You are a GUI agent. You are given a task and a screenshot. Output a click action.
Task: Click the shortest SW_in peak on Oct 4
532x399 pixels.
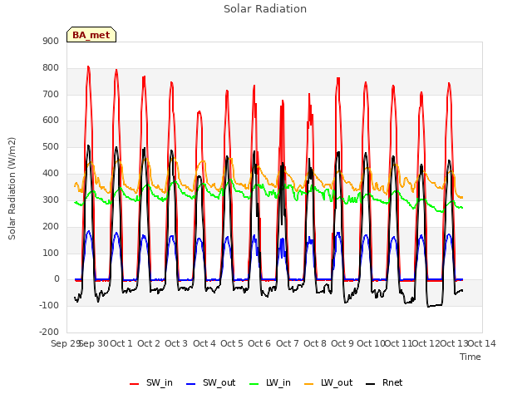[x=199, y=111]
